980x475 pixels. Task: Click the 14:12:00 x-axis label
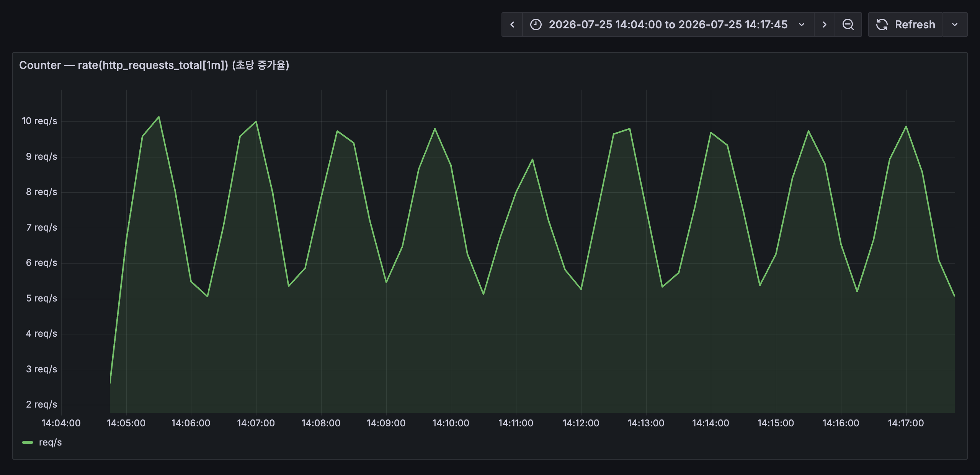(581, 423)
